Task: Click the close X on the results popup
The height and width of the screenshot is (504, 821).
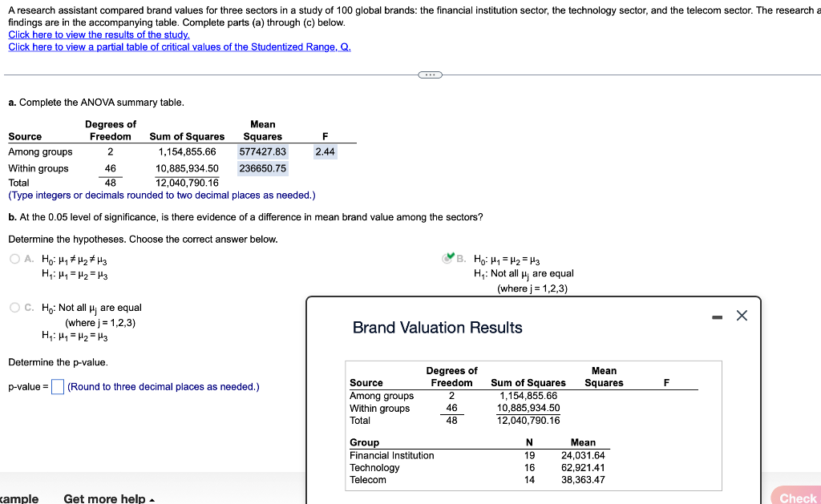Action: coord(741,315)
